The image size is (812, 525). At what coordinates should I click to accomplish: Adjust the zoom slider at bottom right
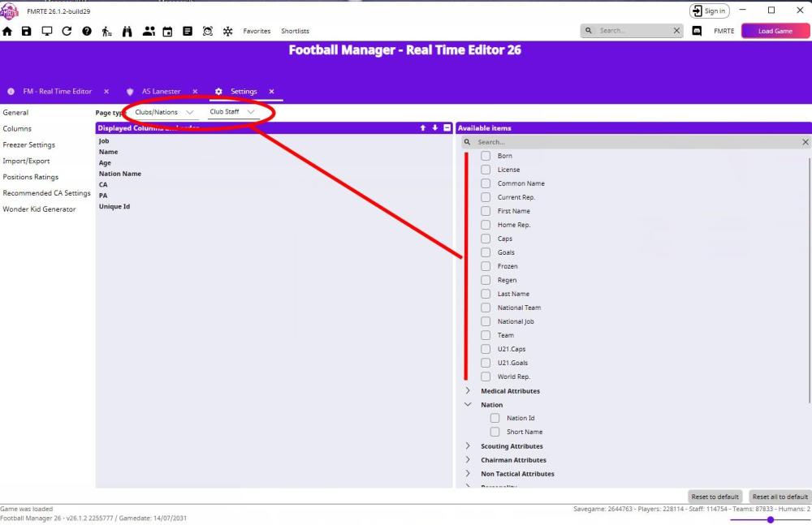pyautogui.click(x=770, y=520)
